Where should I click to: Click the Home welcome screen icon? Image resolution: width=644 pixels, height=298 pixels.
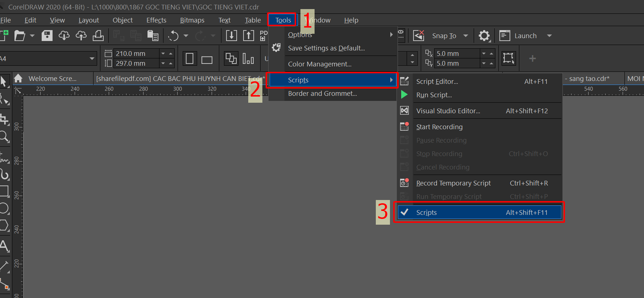pos(18,78)
